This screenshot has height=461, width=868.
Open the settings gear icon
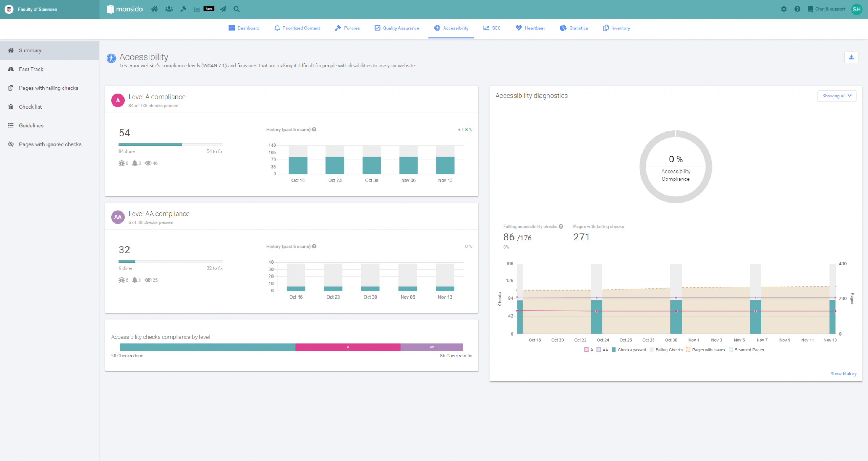[784, 9]
